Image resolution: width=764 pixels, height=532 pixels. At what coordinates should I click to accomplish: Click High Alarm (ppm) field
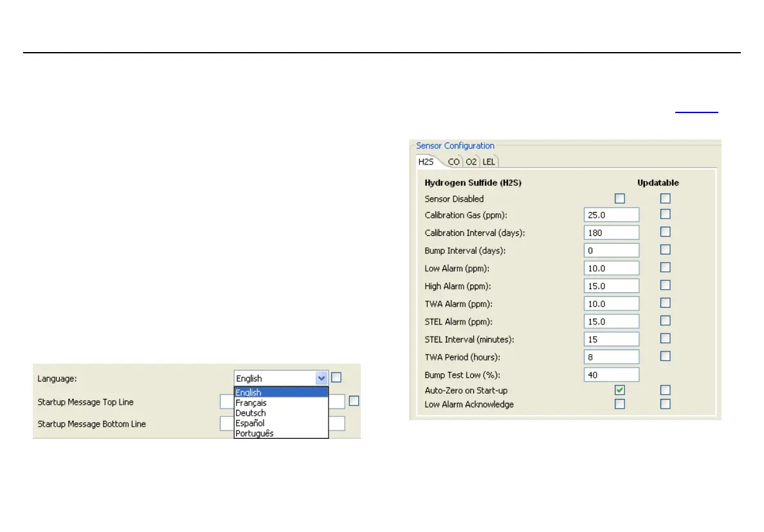click(612, 286)
